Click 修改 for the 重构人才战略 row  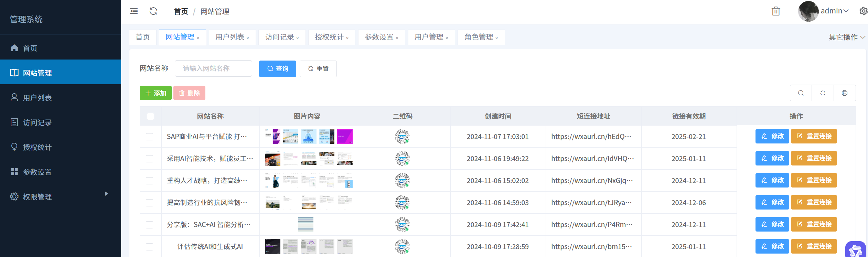tap(772, 180)
